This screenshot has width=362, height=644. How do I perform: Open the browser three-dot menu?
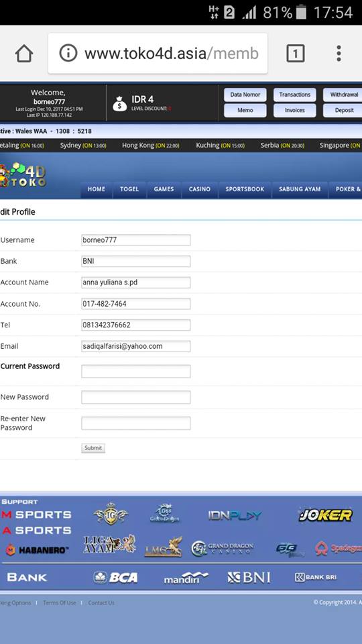point(339,54)
